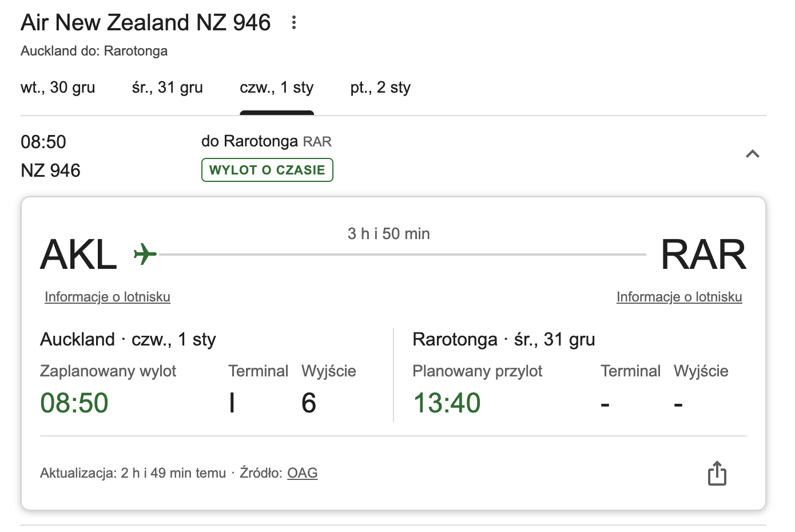Screen dimensions: 795x532
Task: Select the czw., 1 sty tab
Action: coord(277,88)
